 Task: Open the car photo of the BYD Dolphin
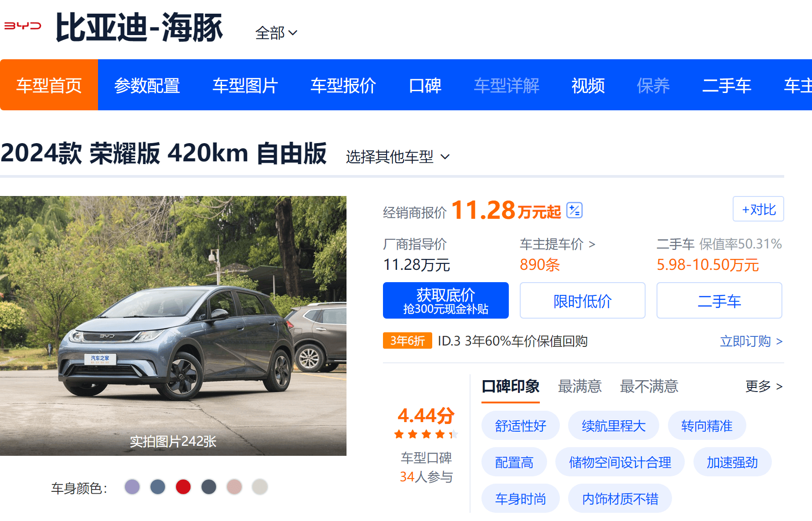click(173, 325)
